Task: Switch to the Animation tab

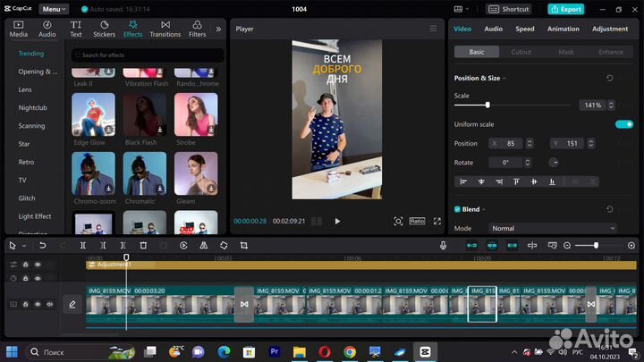Action: pos(563,29)
